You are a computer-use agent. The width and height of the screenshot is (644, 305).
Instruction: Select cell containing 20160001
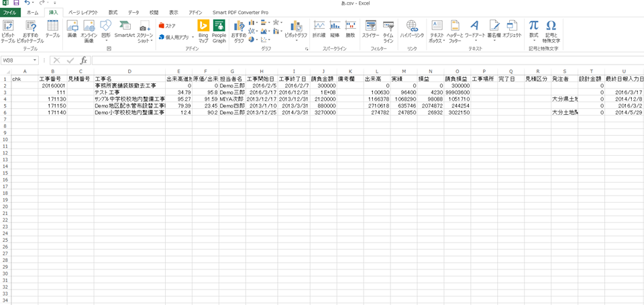[x=52, y=85]
